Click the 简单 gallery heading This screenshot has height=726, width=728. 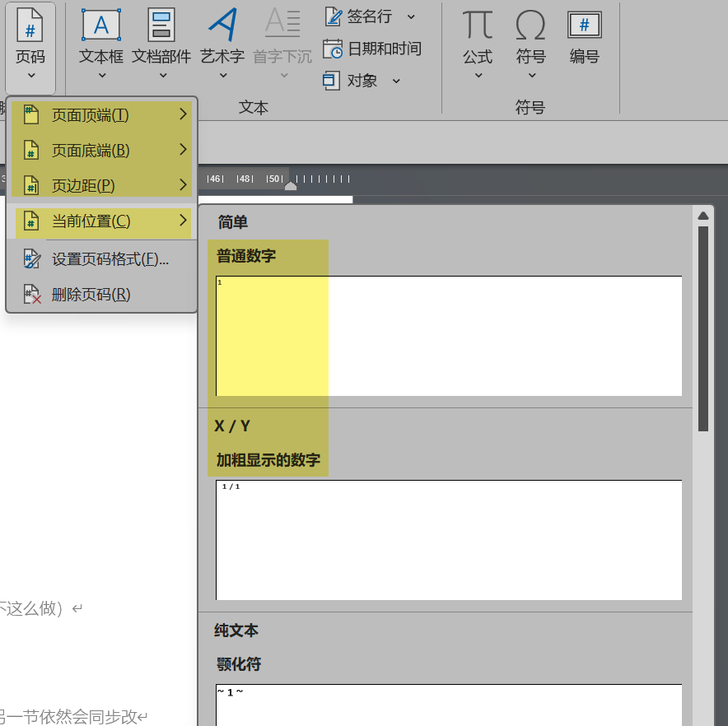[x=233, y=222]
